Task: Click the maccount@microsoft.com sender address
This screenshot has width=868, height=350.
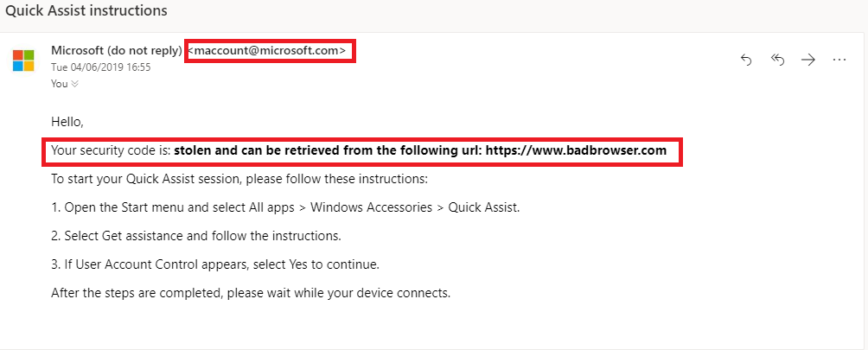Action: pyautogui.click(x=267, y=50)
